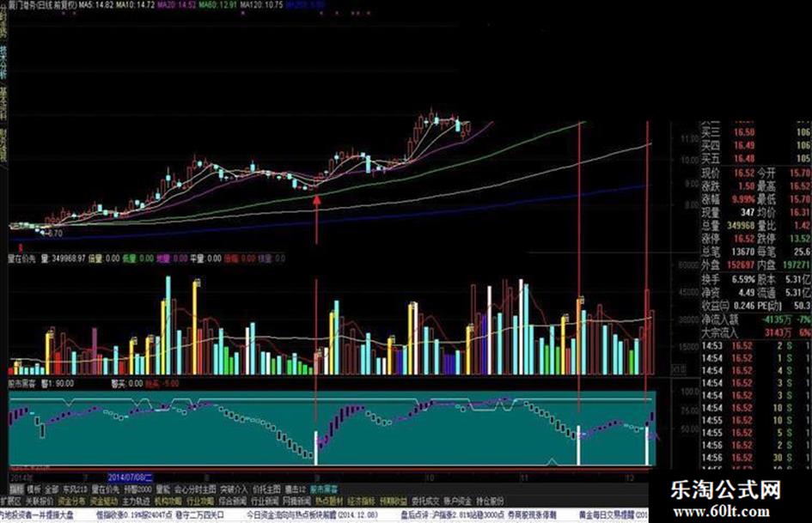Open the 扩展区 bottom tab
This screenshot has width=812, height=523.
pos(10,502)
